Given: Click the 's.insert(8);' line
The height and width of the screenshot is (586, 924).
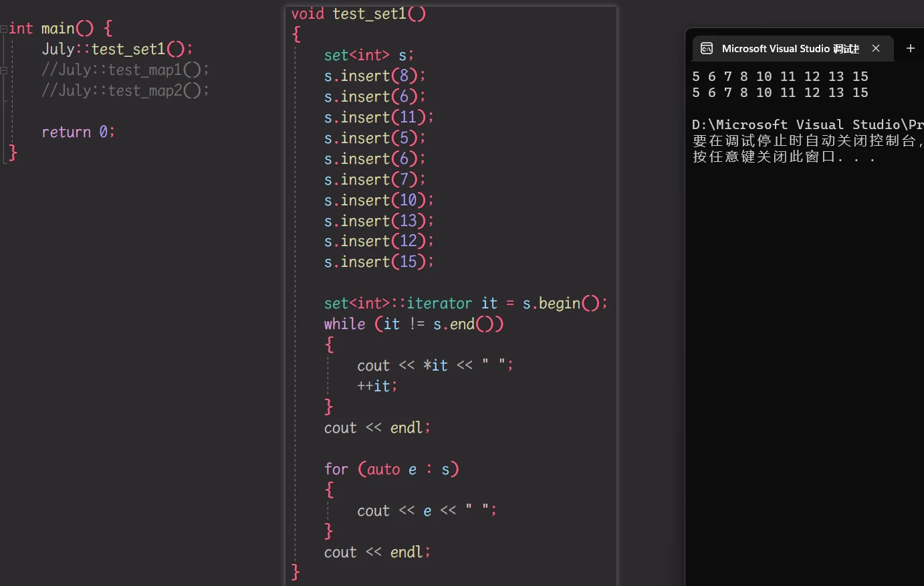Looking at the screenshot, I should (x=374, y=76).
